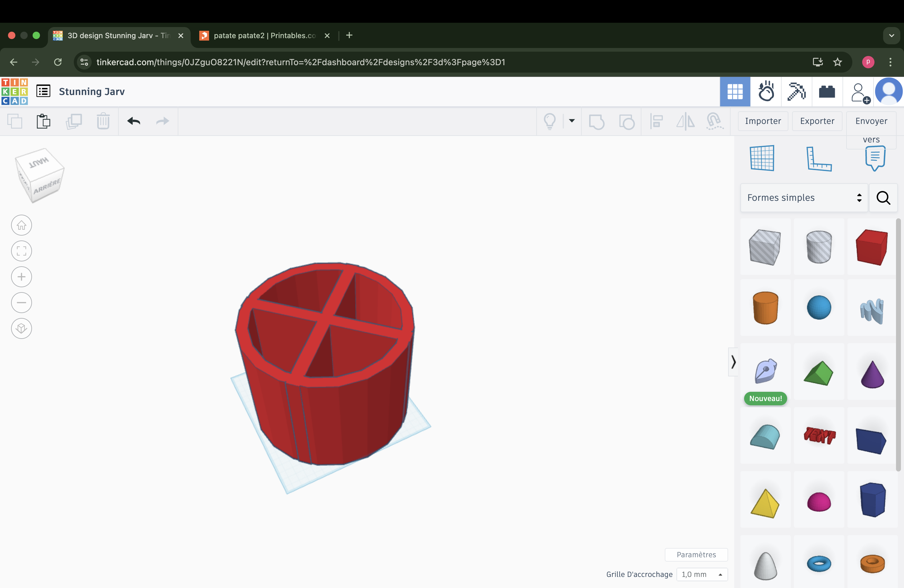Open the user profile avatar
904x588 pixels.
click(x=888, y=92)
